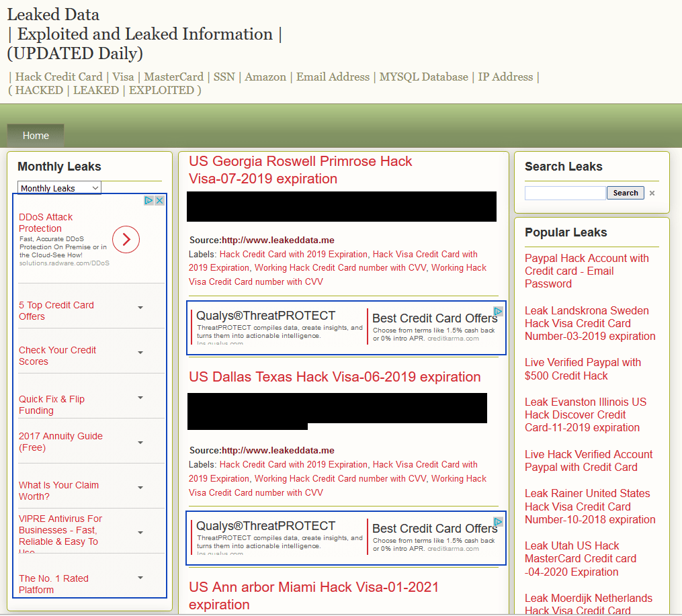This screenshot has height=616, width=682.
Task: Open the Check Your Credit Scores link
Action: click(57, 355)
